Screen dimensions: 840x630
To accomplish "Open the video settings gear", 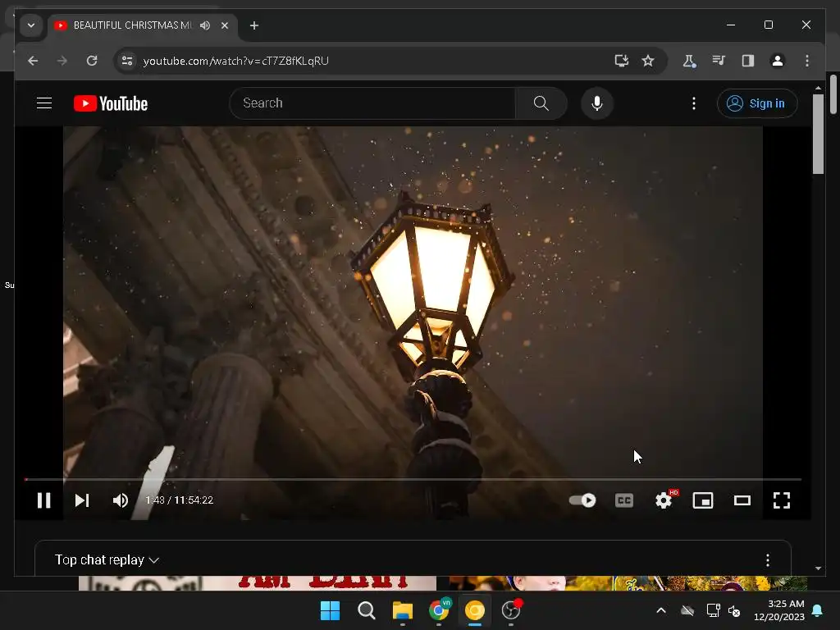I will coord(664,500).
